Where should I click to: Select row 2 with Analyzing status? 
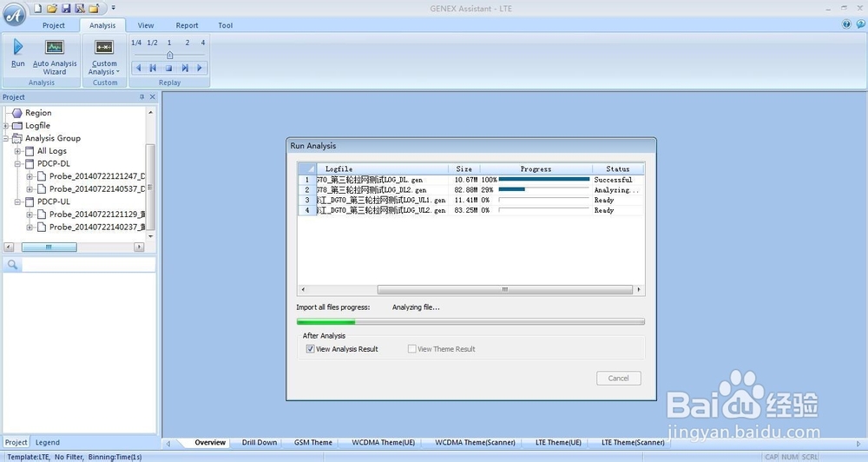click(x=470, y=190)
